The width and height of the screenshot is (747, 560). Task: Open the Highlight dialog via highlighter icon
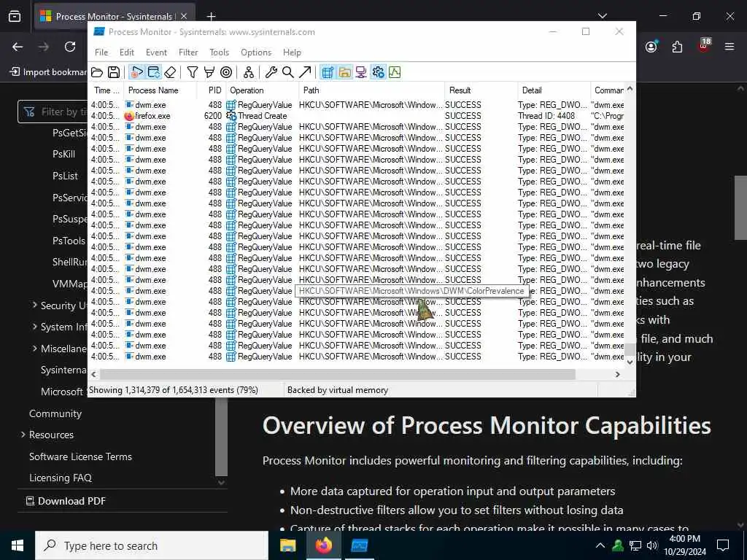pos(209,72)
